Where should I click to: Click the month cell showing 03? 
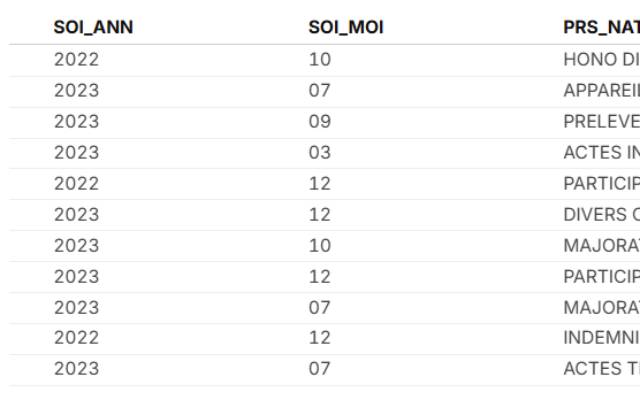click(320, 152)
